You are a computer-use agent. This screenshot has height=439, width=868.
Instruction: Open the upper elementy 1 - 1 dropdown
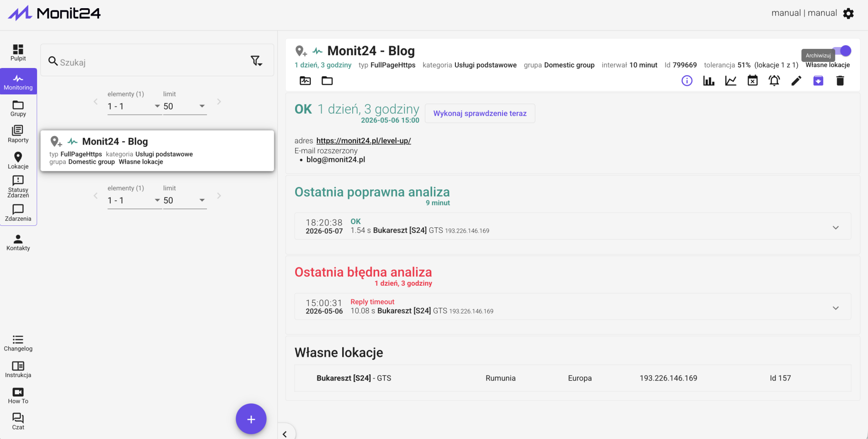tap(134, 106)
